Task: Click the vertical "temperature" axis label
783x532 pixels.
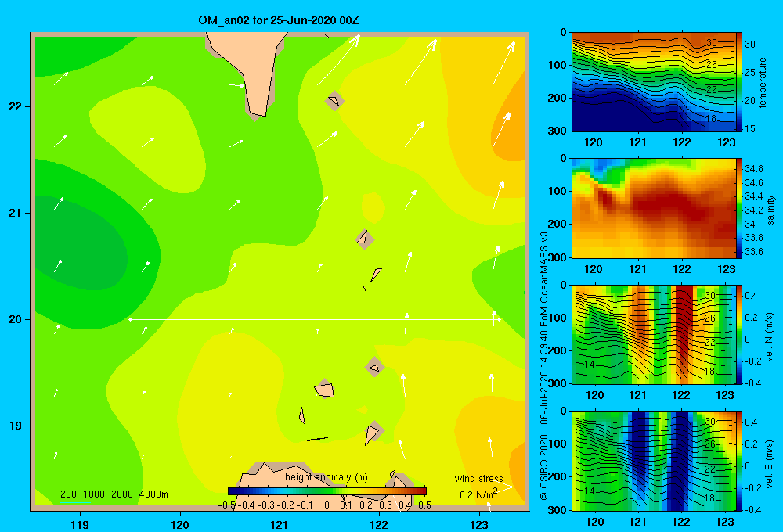Action: (763, 82)
